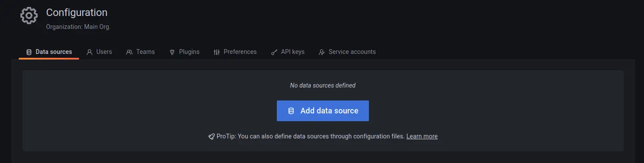Select the Data sources tab label
This screenshot has height=163, width=644.
[x=54, y=52]
